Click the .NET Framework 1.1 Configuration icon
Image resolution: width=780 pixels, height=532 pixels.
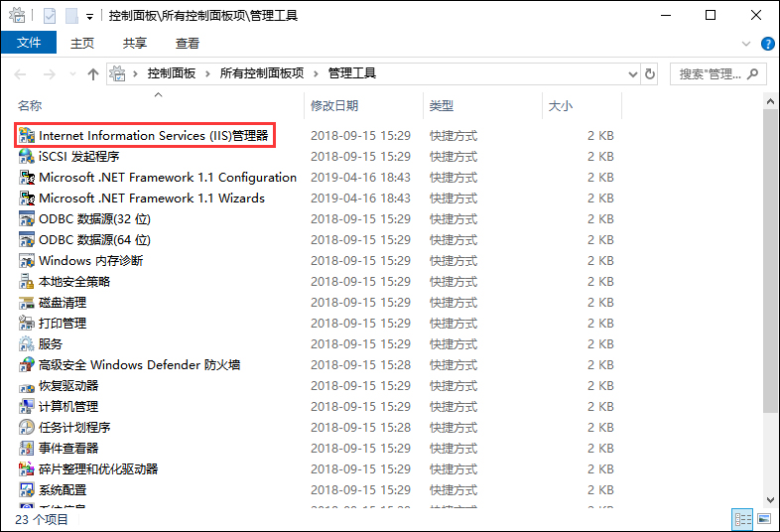[x=27, y=177]
